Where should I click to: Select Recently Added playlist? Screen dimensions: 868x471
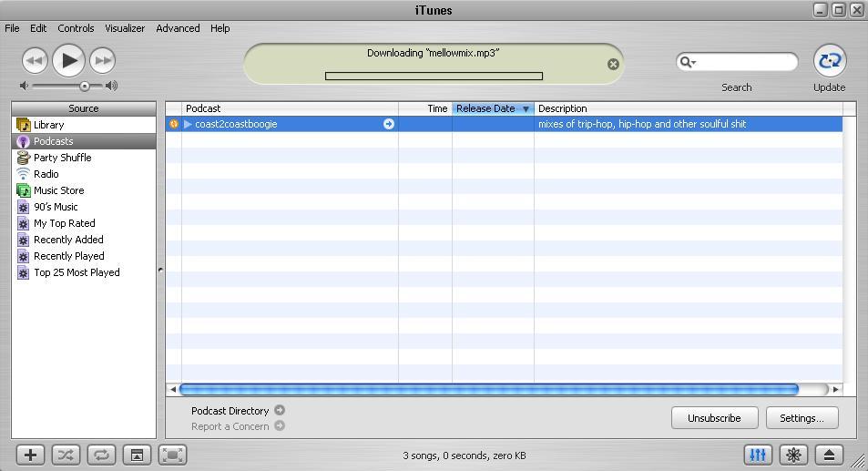[x=84, y=240]
